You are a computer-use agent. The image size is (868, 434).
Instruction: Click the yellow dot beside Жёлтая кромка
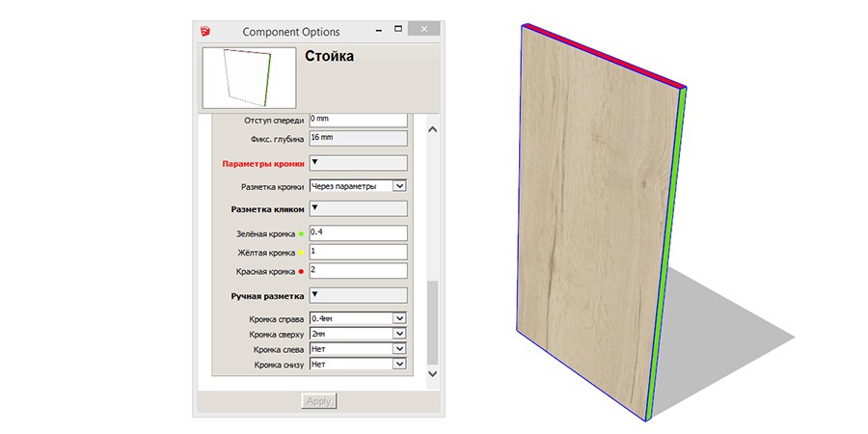tap(301, 254)
